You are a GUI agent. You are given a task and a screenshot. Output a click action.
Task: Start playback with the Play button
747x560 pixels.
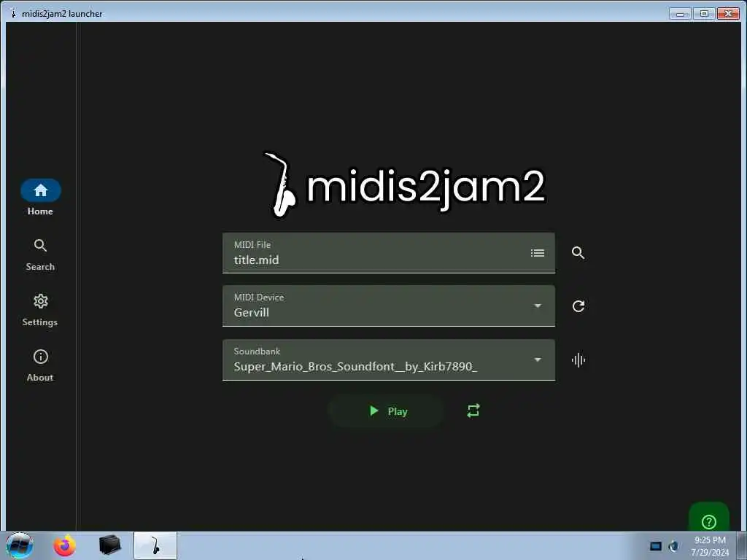pos(385,411)
